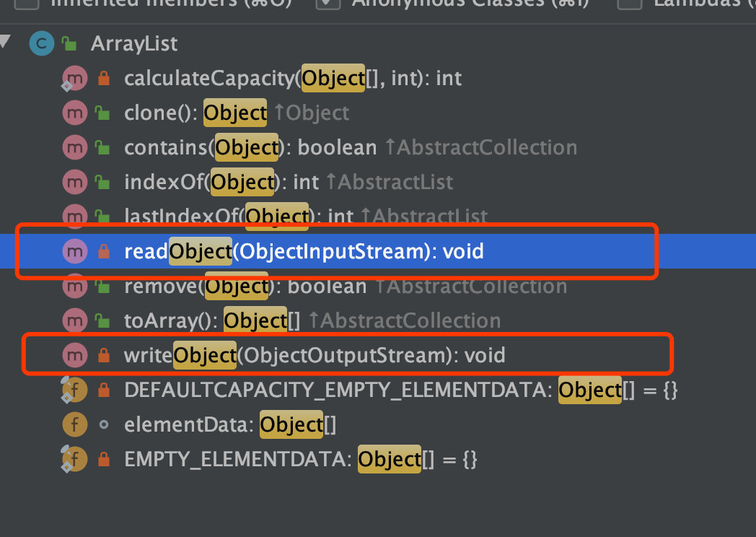Select EMPTY_ELEMENTDATA field entry
This screenshot has width=756, height=537.
tap(301, 459)
